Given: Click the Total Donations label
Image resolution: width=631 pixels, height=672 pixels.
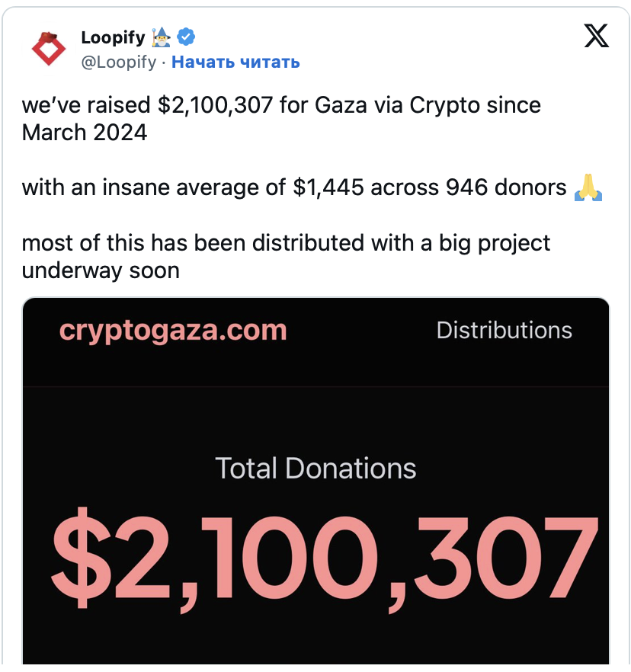Looking at the screenshot, I should 315,468.
